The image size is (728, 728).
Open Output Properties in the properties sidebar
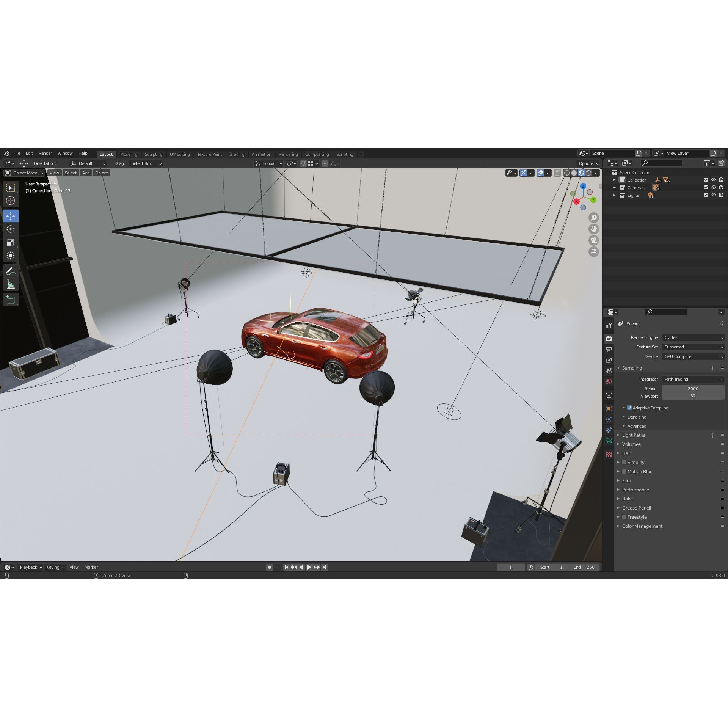click(609, 348)
